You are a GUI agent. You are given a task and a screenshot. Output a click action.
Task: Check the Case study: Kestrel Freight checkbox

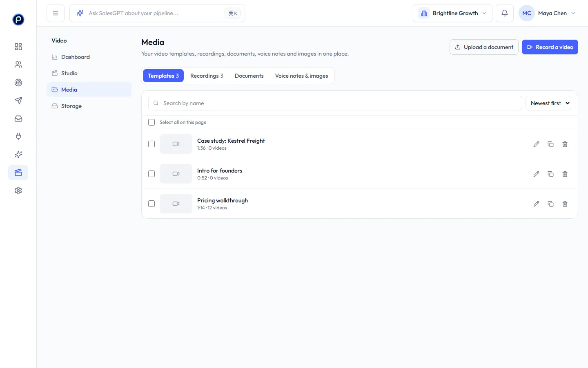151,144
